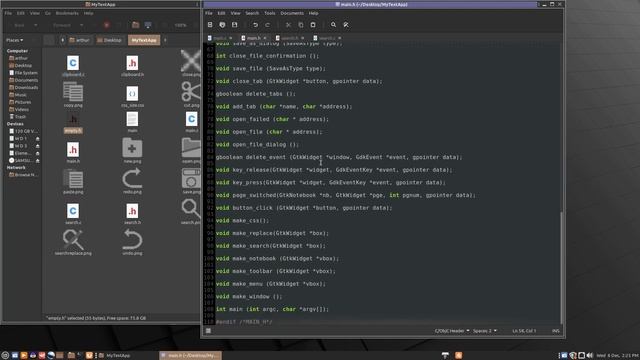640x360 pixels.
Task: Switch to the search.h editor tab
Action: [x=289, y=38]
